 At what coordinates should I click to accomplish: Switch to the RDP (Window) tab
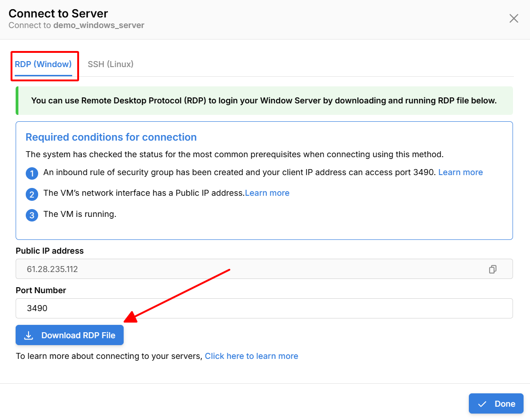(43, 64)
